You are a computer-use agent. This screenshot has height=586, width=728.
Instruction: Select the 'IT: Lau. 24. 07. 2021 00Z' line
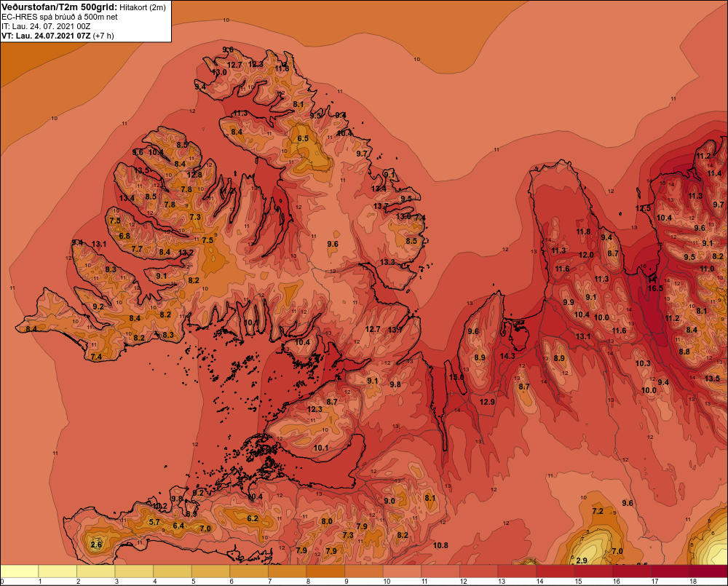(46, 26)
